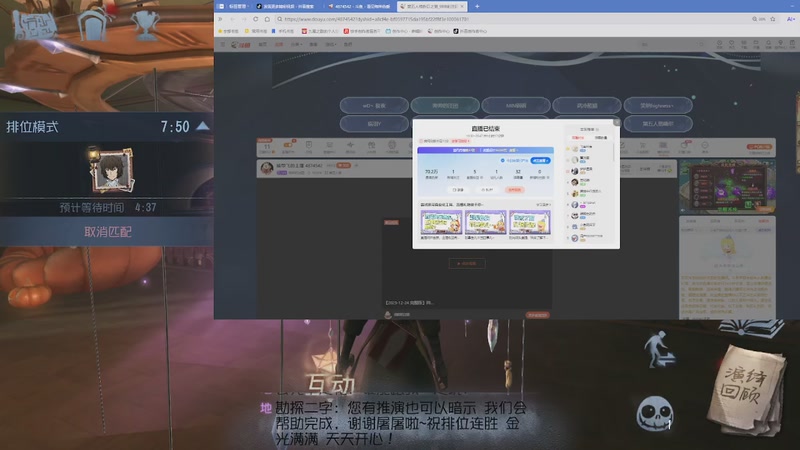
Task: Click the first white button under stats
Action: tap(458, 190)
